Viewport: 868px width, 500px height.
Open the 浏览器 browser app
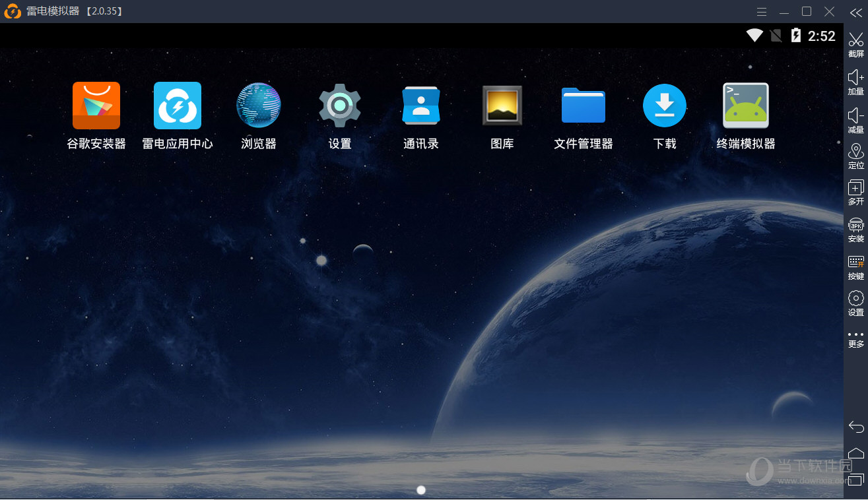pyautogui.click(x=259, y=106)
